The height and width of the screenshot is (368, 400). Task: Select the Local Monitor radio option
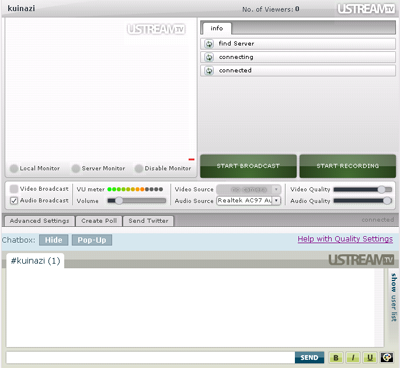coord(14,168)
